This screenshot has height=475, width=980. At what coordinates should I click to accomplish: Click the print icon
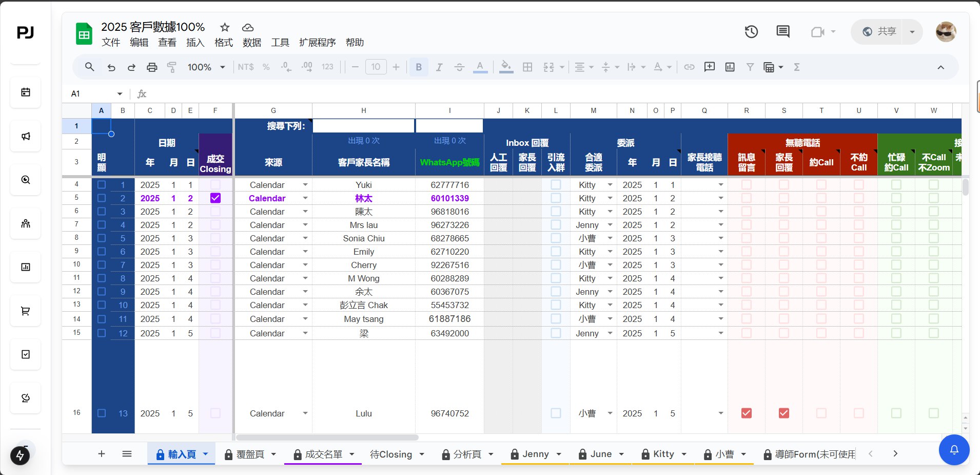pos(152,67)
